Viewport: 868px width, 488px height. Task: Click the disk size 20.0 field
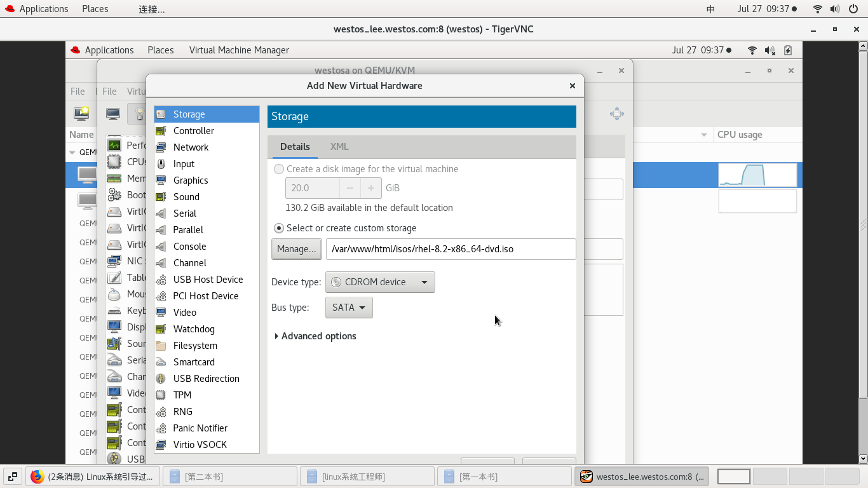pos(313,188)
